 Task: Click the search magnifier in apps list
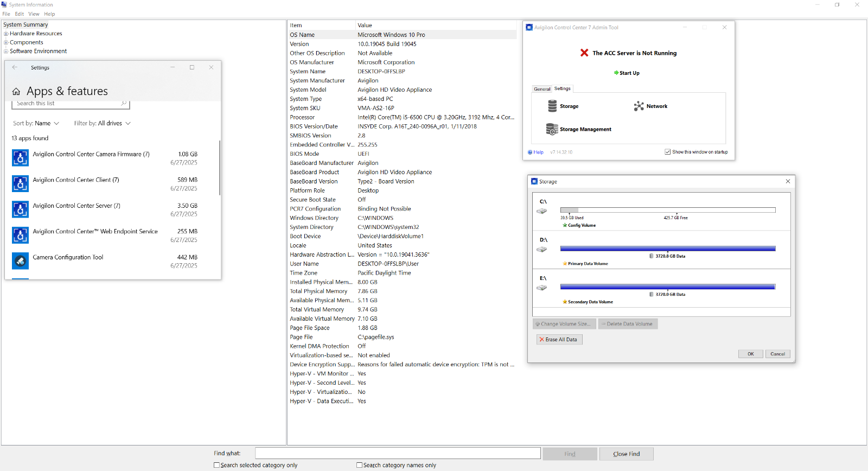click(124, 103)
